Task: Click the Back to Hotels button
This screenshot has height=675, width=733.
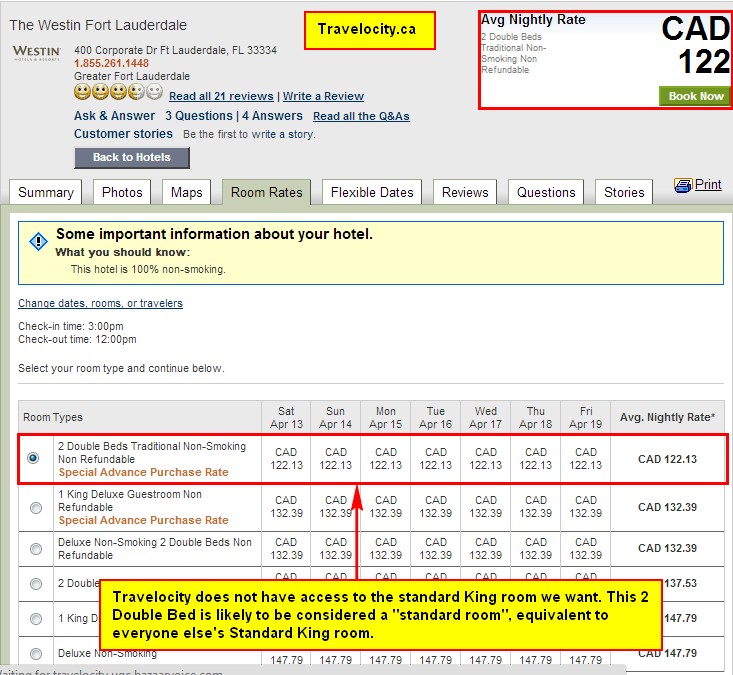Action: click(x=132, y=158)
